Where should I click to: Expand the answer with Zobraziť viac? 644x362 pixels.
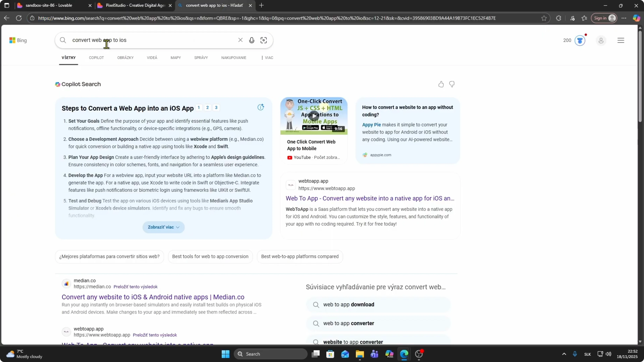163,227
